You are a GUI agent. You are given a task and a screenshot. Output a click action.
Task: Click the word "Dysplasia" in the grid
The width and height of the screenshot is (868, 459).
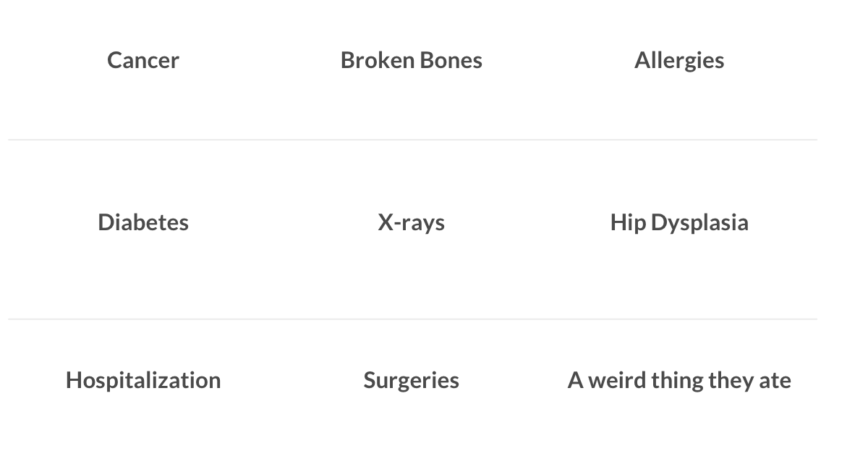[699, 222]
